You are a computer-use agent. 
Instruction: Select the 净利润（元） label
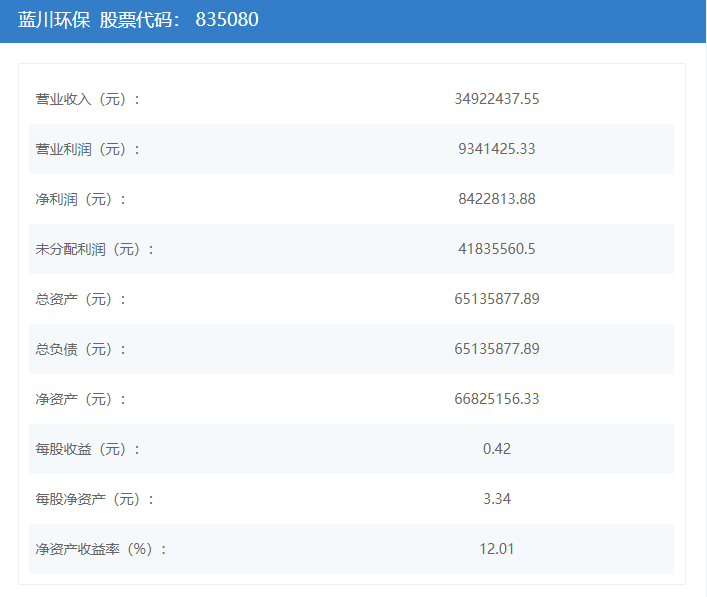click(81, 199)
